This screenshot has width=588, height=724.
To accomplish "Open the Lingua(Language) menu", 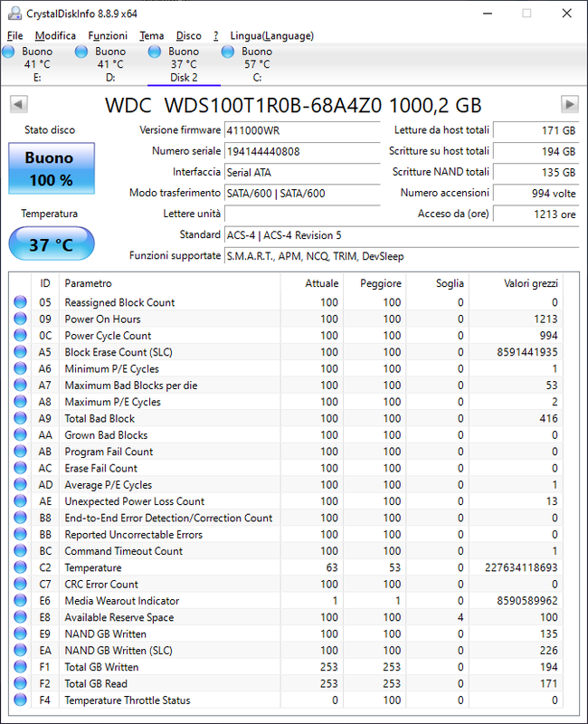I will (x=272, y=35).
